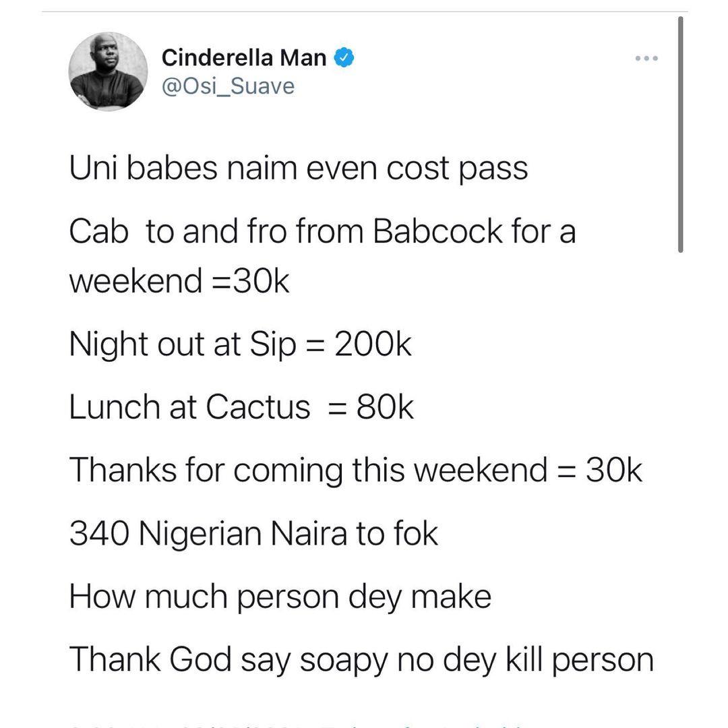Click the word 'Cactus' in the tweet
Image resolution: width=728 pixels, height=728 pixels.
tap(258, 407)
